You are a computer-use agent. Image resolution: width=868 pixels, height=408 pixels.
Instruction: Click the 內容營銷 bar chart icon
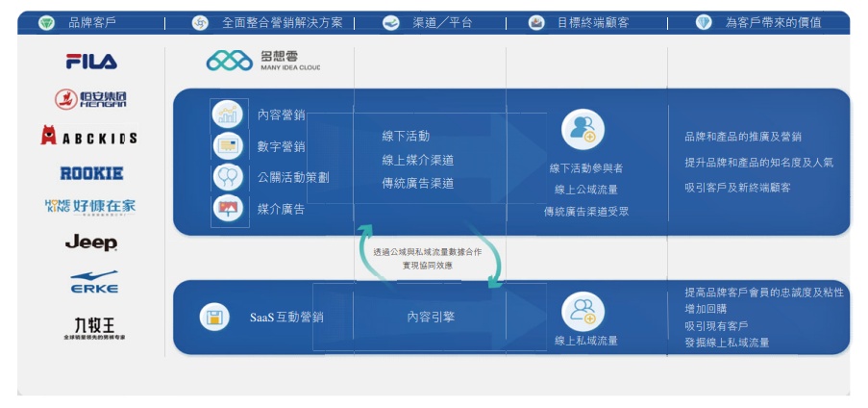tap(228, 115)
